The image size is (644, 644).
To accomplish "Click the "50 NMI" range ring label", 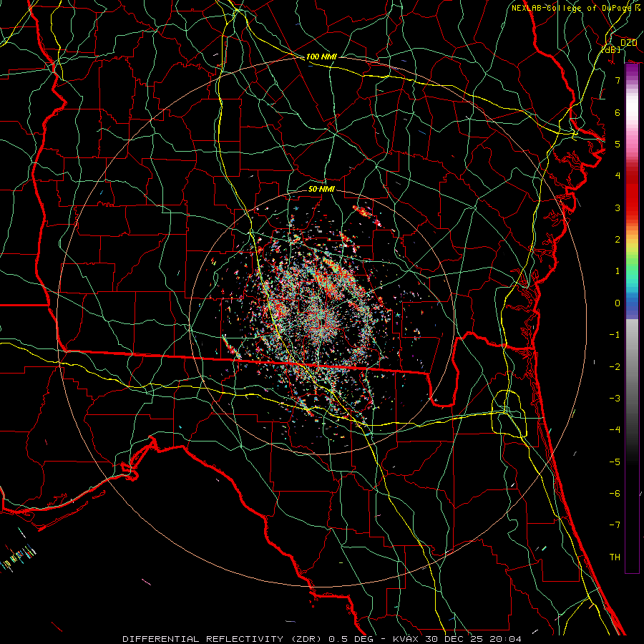I will click(x=321, y=189).
